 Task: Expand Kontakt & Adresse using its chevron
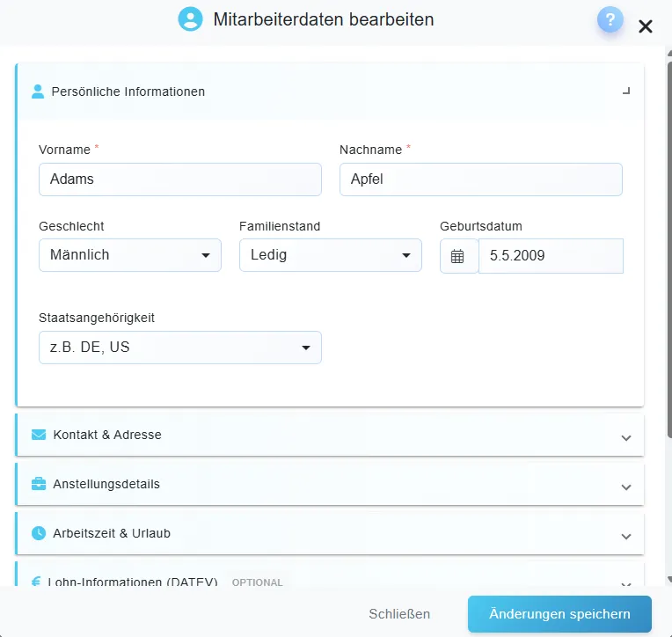pos(626,438)
